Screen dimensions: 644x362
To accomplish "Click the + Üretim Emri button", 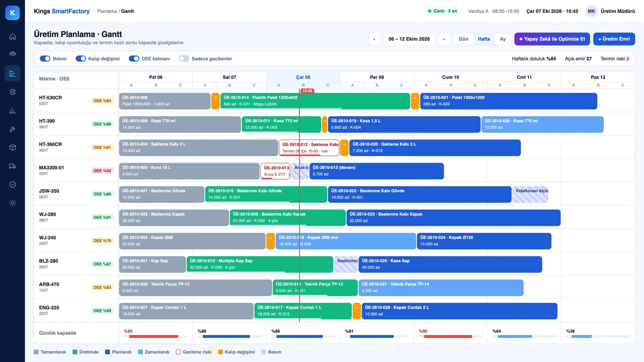I will (x=614, y=39).
